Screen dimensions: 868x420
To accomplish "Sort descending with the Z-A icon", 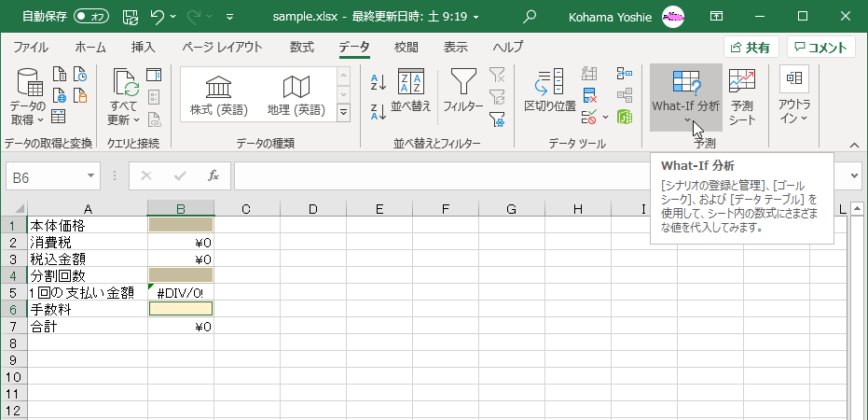I will click(378, 112).
